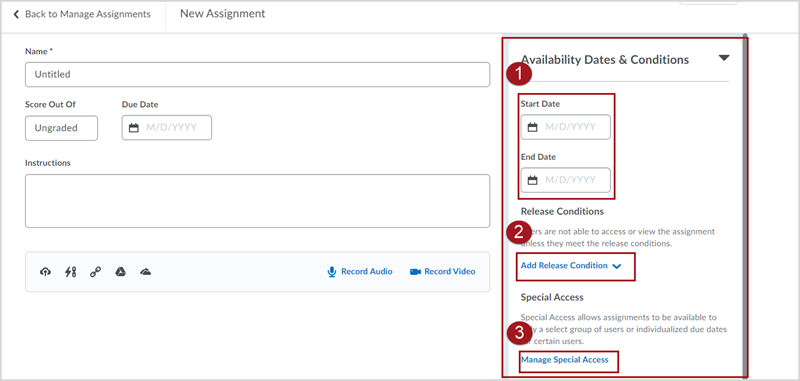Open the End Date calendar icon
This screenshot has width=800, height=381.
(x=532, y=180)
